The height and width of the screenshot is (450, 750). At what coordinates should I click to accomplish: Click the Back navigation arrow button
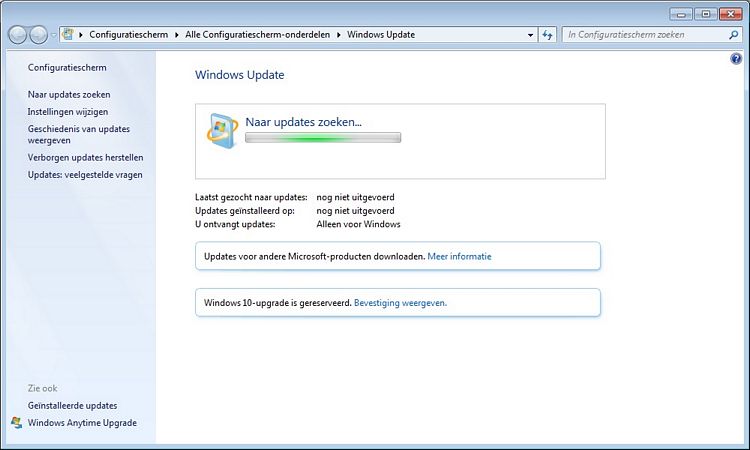tap(17, 35)
